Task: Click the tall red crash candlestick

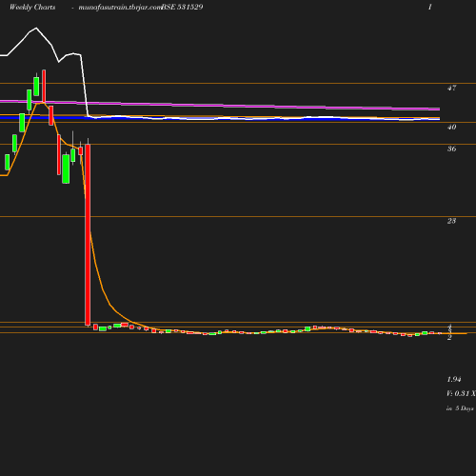Action: (88, 235)
